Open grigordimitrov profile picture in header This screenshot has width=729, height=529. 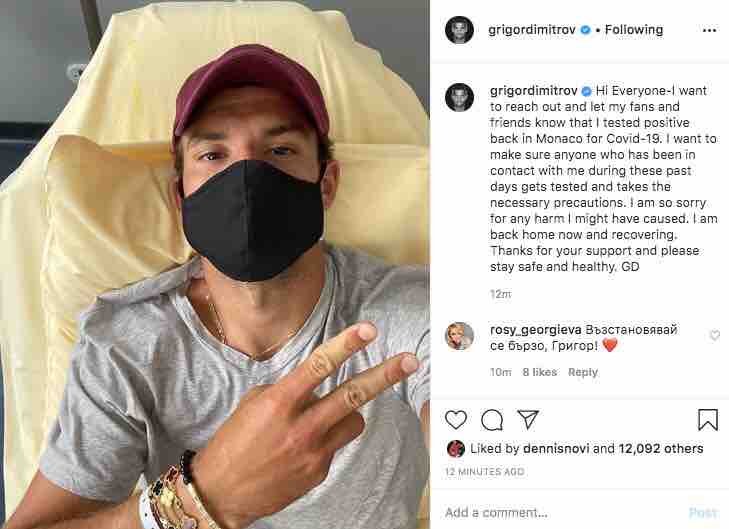459,30
